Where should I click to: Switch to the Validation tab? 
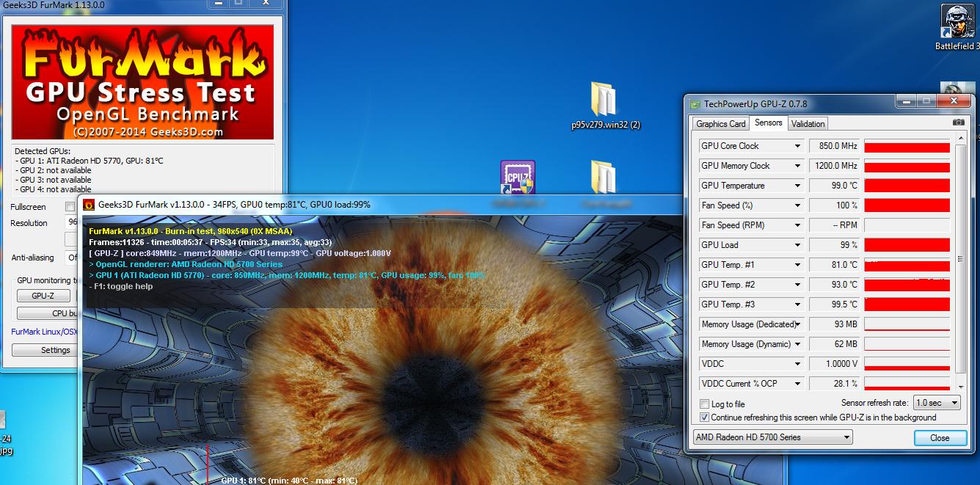tap(808, 124)
